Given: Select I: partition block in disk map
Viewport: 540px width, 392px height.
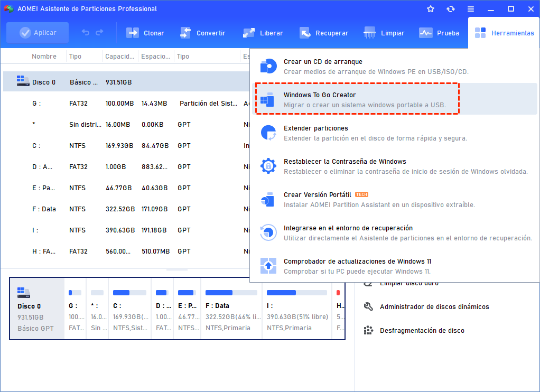Looking at the screenshot, I should pyautogui.click(x=297, y=309).
